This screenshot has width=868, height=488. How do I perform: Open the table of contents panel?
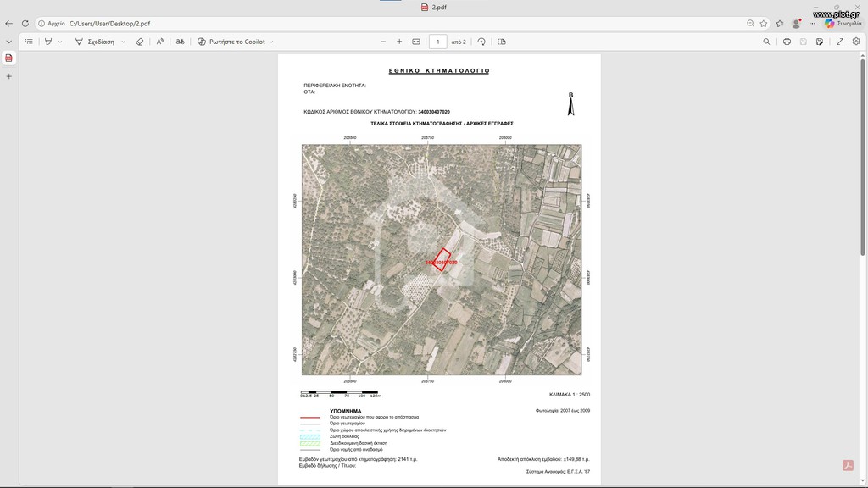29,42
